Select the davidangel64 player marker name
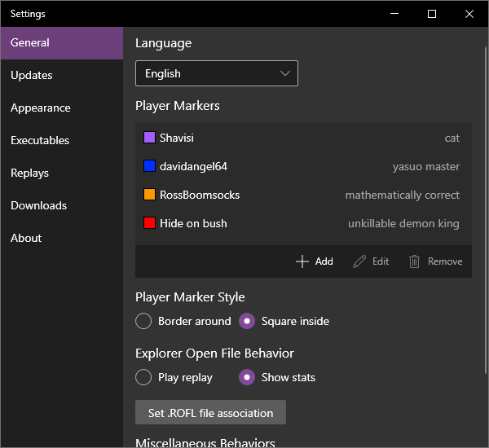 (193, 166)
